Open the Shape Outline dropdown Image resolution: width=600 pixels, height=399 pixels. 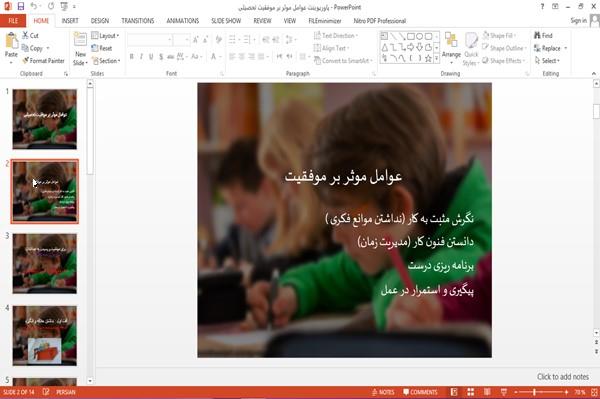point(504,48)
